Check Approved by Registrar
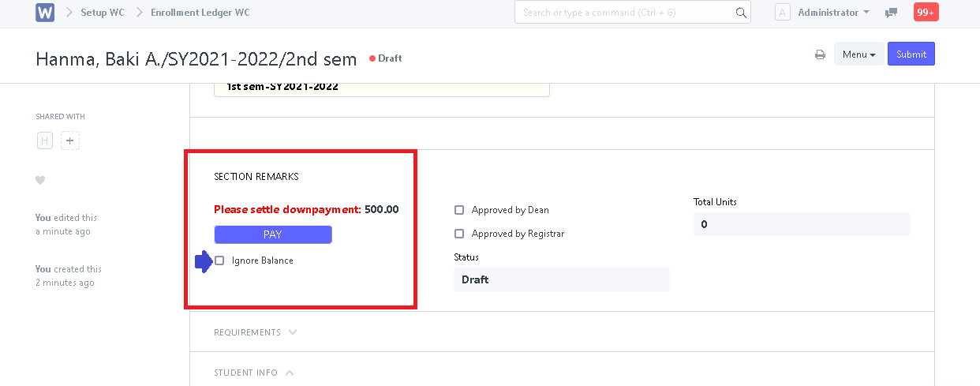This screenshot has height=386, width=980. (459, 234)
